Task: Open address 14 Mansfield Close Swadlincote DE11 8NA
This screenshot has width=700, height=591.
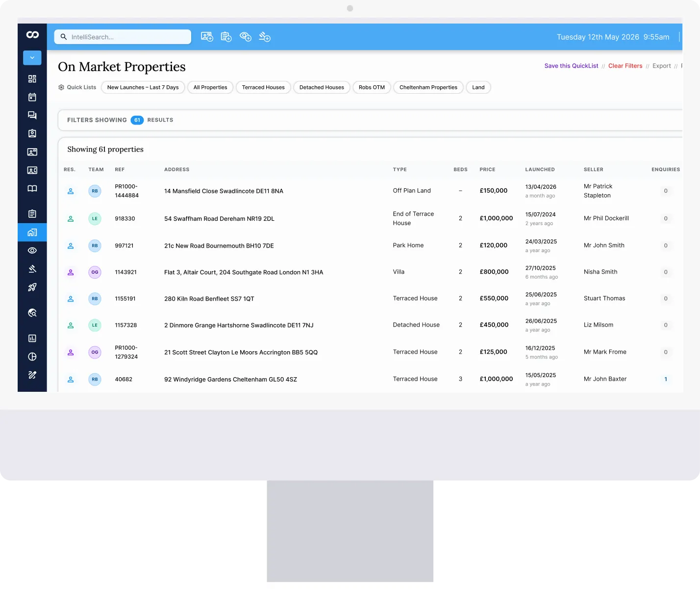Action: tap(224, 191)
